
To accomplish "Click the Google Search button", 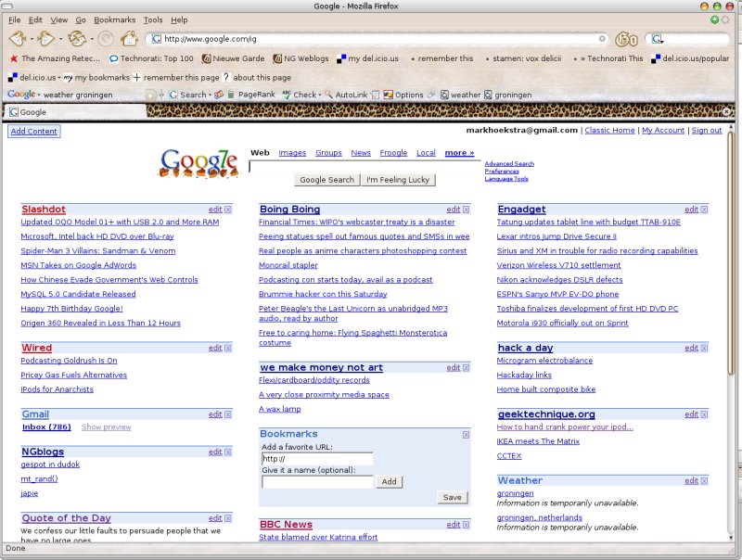I will [x=327, y=180].
